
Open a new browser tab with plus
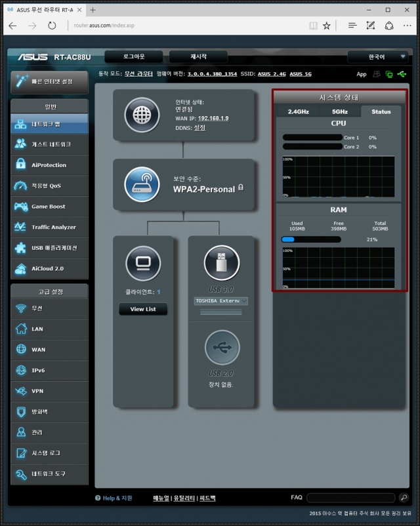(93, 10)
